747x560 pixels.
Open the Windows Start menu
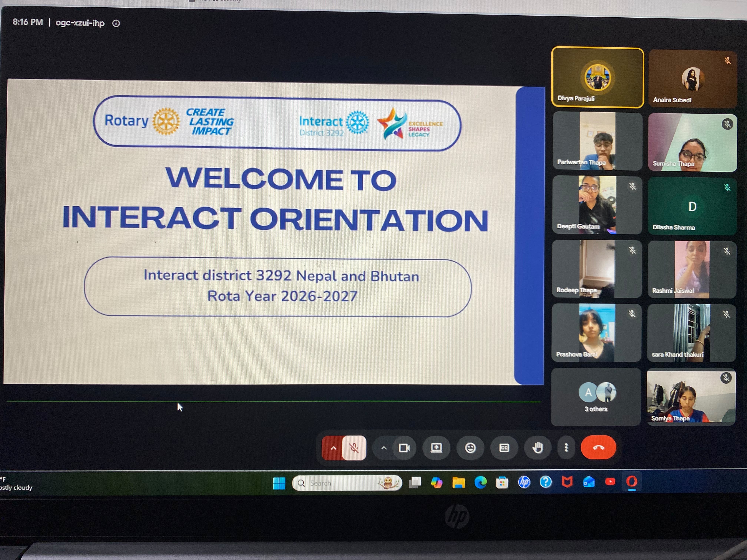279,483
